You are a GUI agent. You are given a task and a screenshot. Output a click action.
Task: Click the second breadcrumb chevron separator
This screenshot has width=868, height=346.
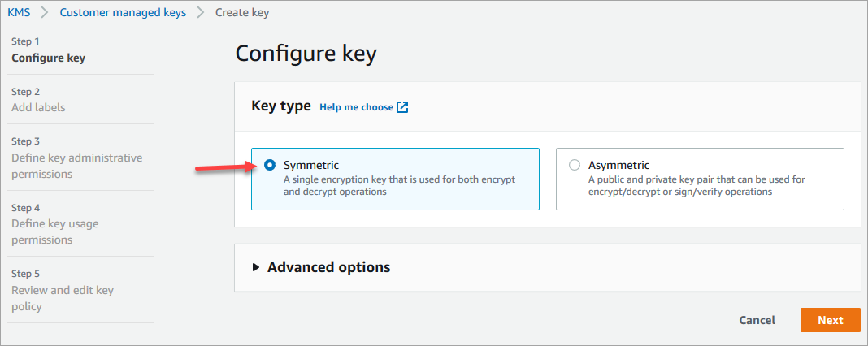(200, 12)
